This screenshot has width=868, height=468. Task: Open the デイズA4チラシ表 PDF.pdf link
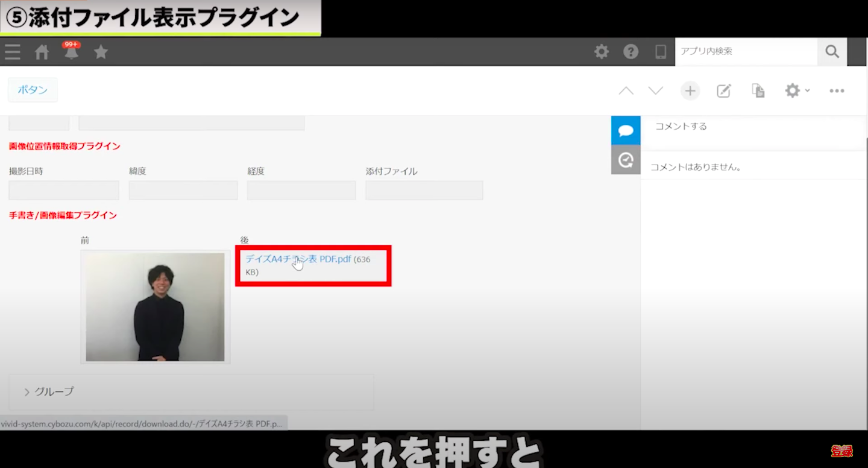point(298,259)
